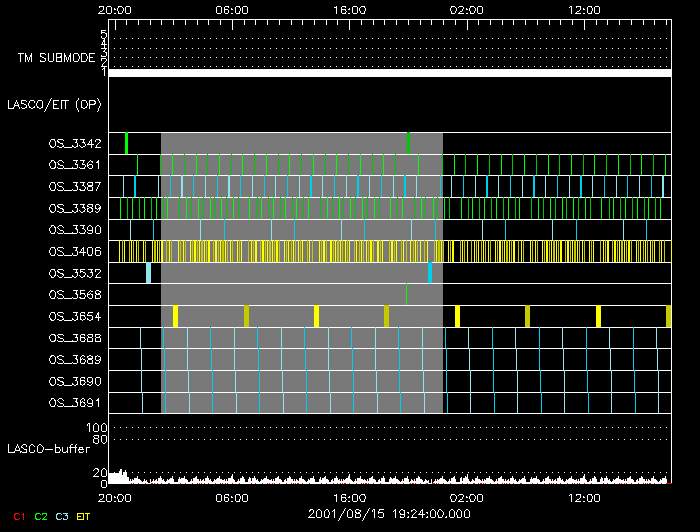Screen dimensions: 700x532
Task: Click the white TM SUBMODE bar
Action: coord(390,73)
